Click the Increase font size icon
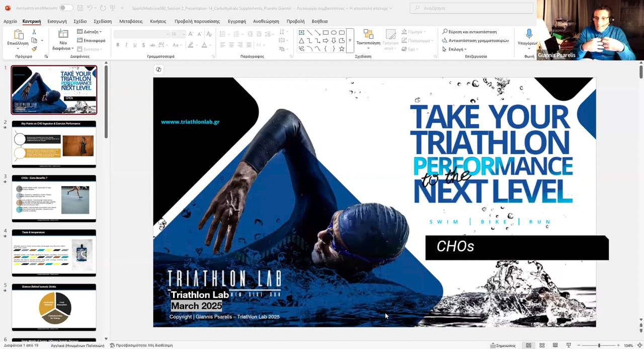 pyautogui.click(x=191, y=34)
